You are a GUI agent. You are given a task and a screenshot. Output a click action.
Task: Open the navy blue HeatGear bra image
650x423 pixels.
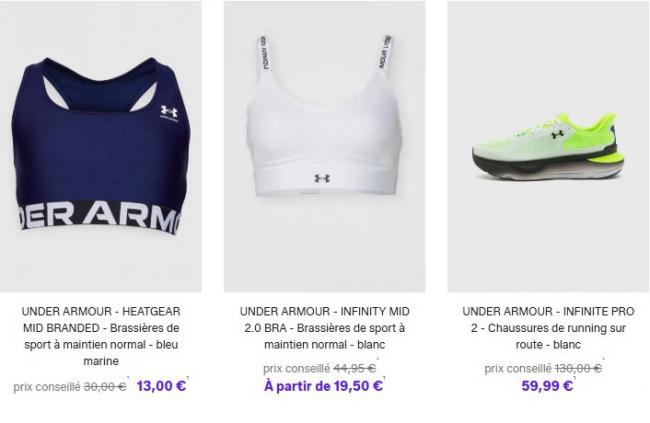(x=101, y=146)
